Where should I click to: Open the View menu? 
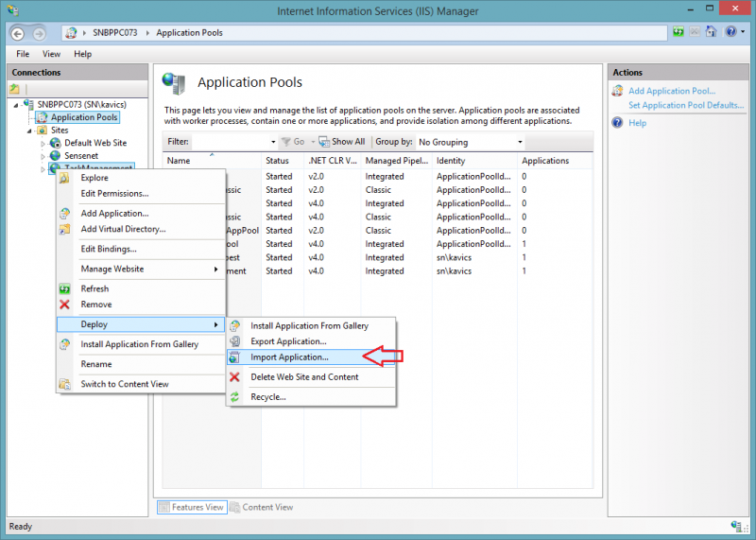click(x=51, y=54)
